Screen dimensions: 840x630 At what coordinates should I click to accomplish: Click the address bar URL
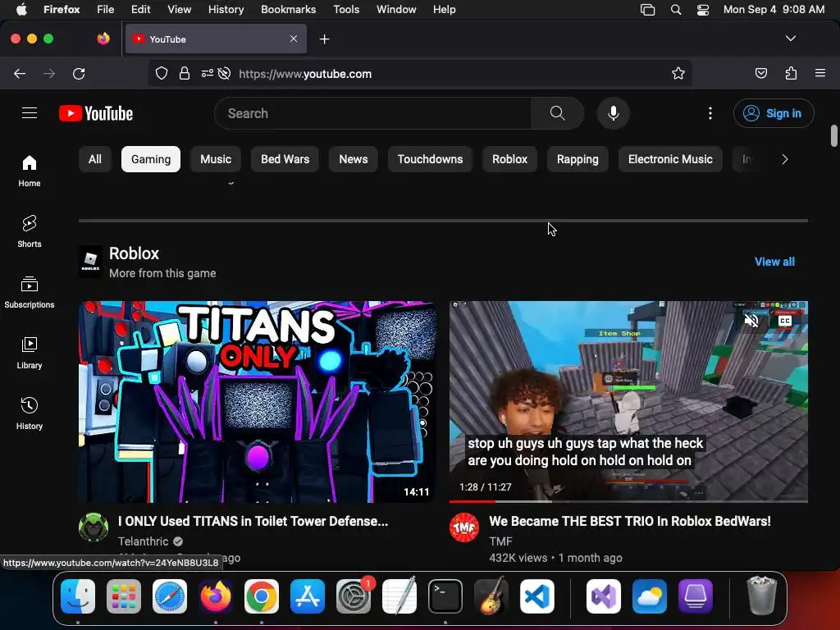[x=305, y=74]
